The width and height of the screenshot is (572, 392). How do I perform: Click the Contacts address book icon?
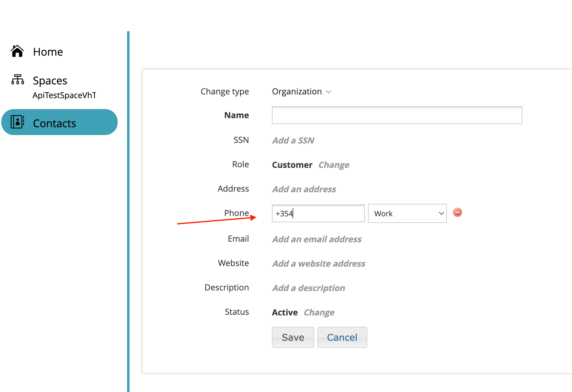[x=17, y=122]
